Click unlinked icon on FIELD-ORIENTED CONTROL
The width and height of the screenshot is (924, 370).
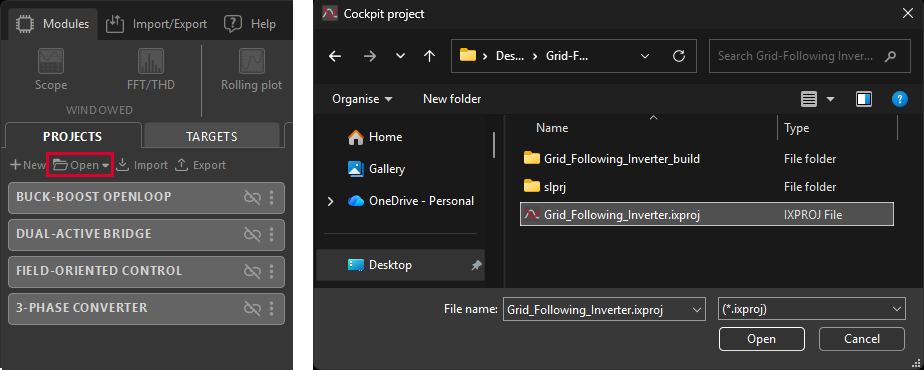tap(252, 272)
